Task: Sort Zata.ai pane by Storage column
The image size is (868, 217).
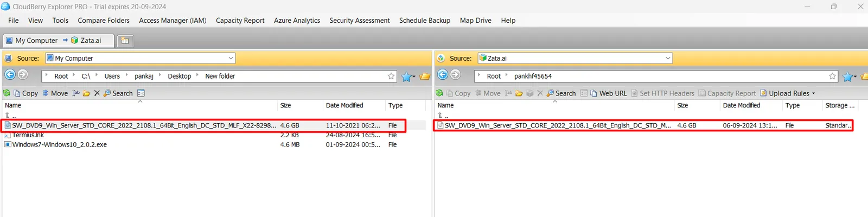Action: click(x=839, y=105)
